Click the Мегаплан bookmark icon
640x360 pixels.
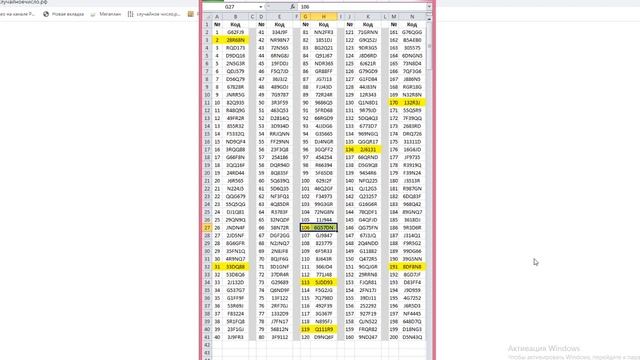click(93, 14)
